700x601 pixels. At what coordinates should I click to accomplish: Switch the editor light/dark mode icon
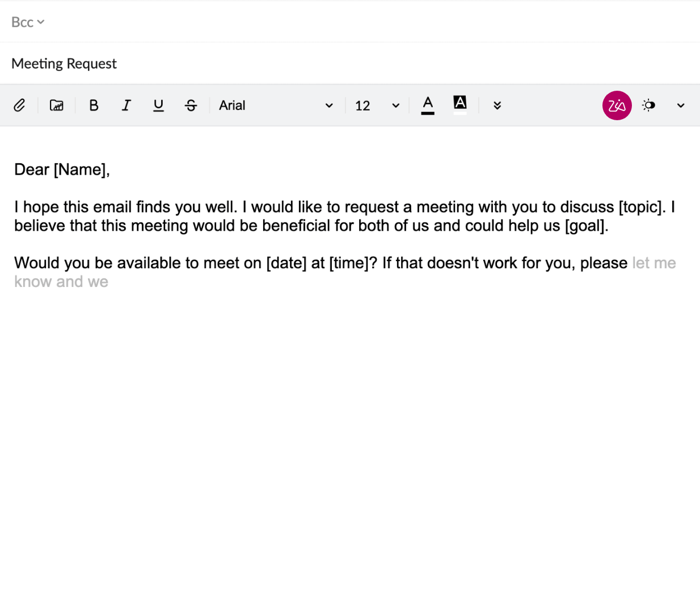pos(648,105)
